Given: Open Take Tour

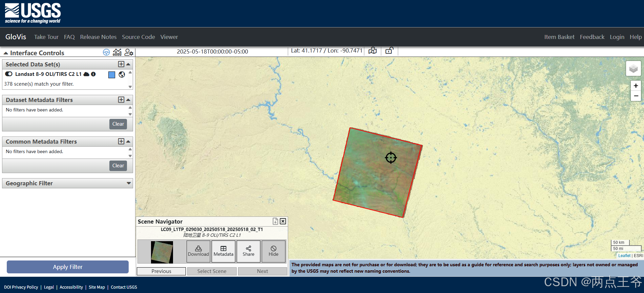Looking at the screenshot, I should [x=46, y=37].
